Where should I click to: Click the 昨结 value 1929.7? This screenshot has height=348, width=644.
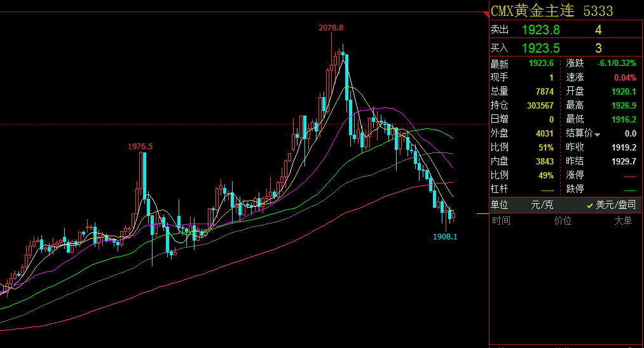(624, 161)
